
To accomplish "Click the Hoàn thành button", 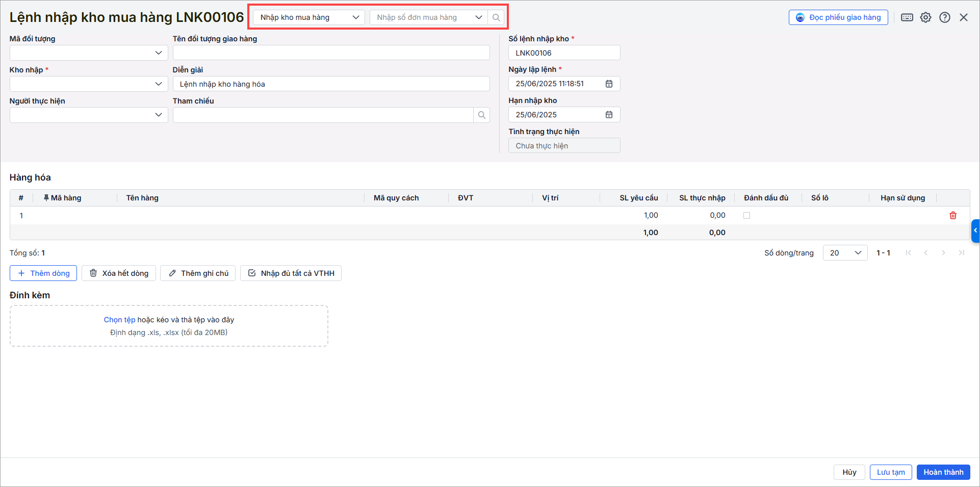I will pyautogui.click(x=943, y=472).
